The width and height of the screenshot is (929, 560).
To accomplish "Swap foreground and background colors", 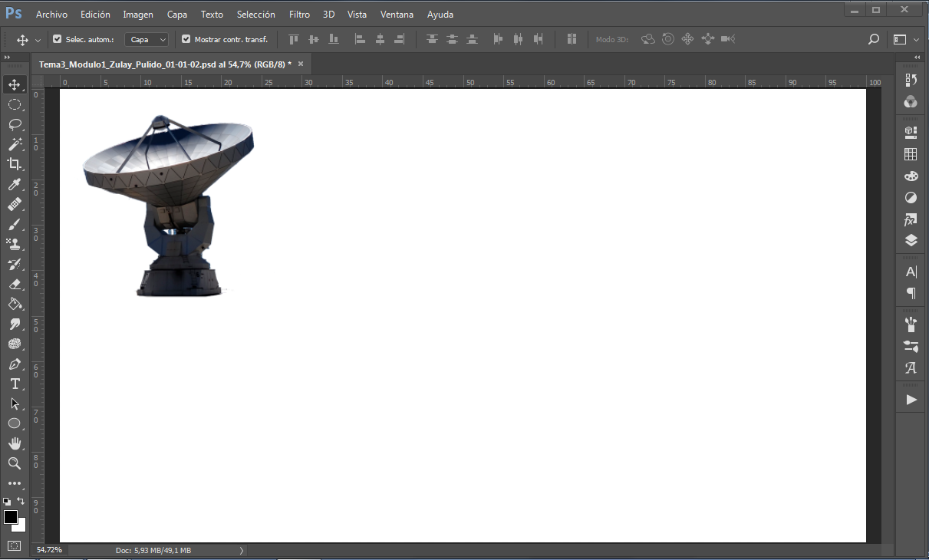I will [x=21, y=501].
